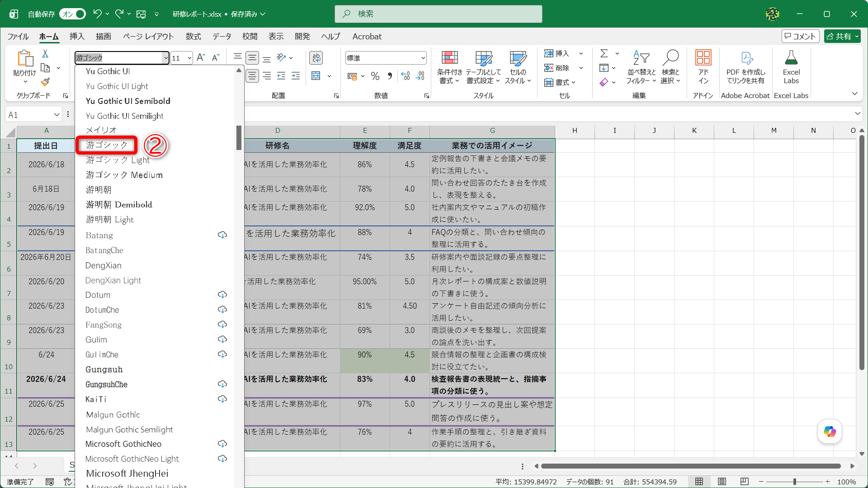Toggle top vertical align button
The image size is (868, 488).
click(237, 57)
